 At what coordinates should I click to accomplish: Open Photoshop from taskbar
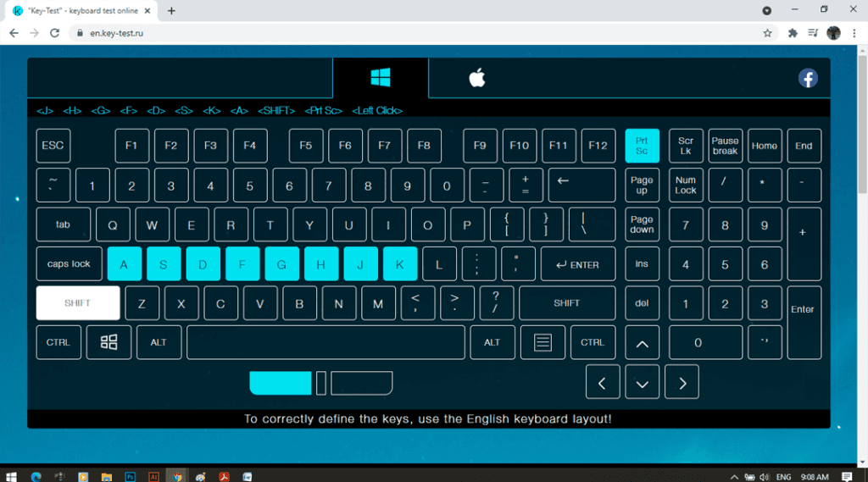(x=130, y=476)
